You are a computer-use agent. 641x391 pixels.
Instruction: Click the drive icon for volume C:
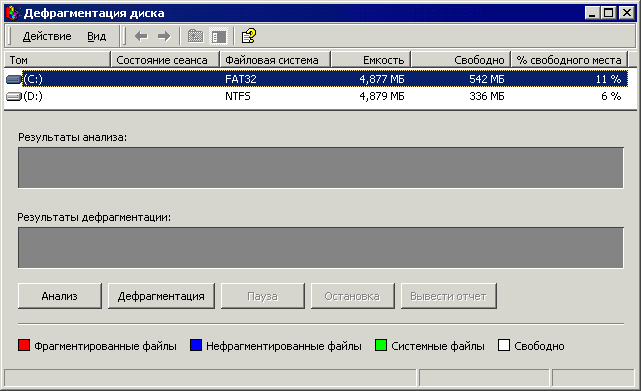13,79
